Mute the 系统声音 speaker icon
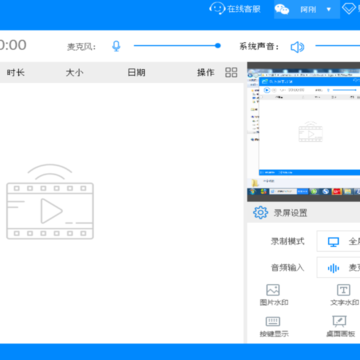The image size is (360, 360). tap(297, 47)
